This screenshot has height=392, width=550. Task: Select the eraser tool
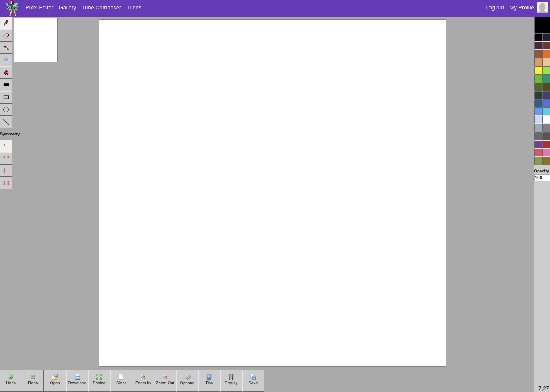click(x=6, y=35)
